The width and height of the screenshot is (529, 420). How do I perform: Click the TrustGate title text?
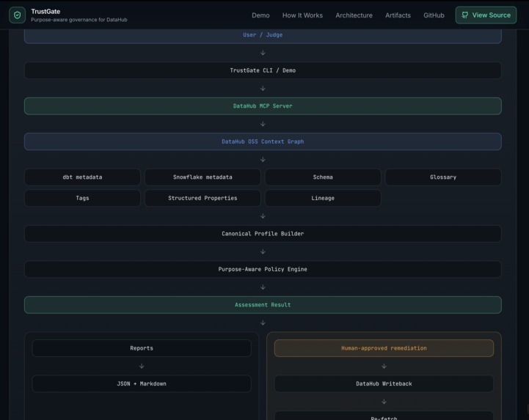pyautogui.click(x=45, y=12)
